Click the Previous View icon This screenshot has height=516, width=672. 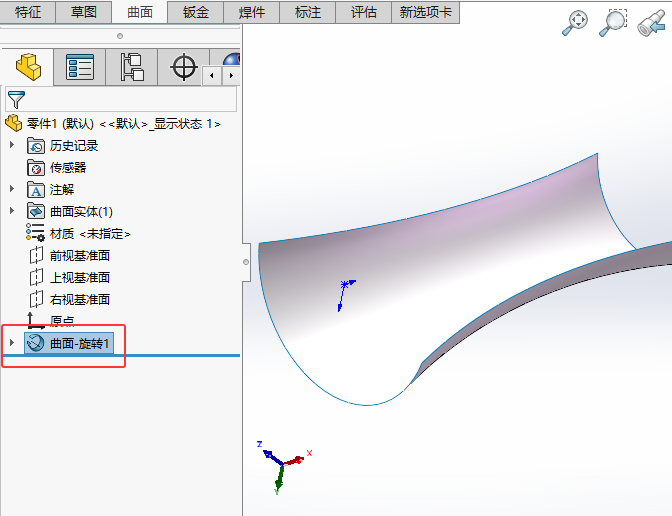651,23
